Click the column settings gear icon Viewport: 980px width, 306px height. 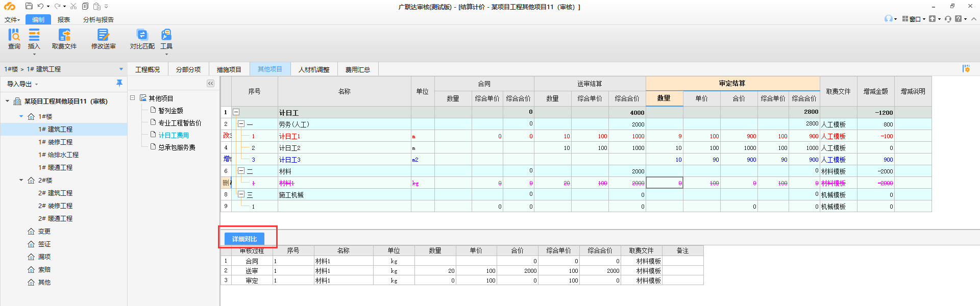(x=966, y=69)
